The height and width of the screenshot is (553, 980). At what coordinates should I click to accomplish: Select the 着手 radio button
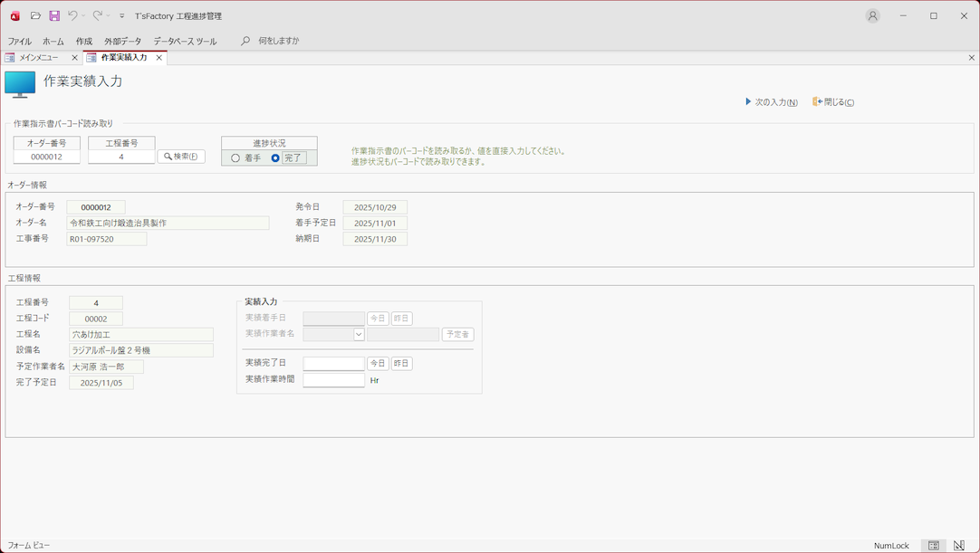[x=235, y=158]
